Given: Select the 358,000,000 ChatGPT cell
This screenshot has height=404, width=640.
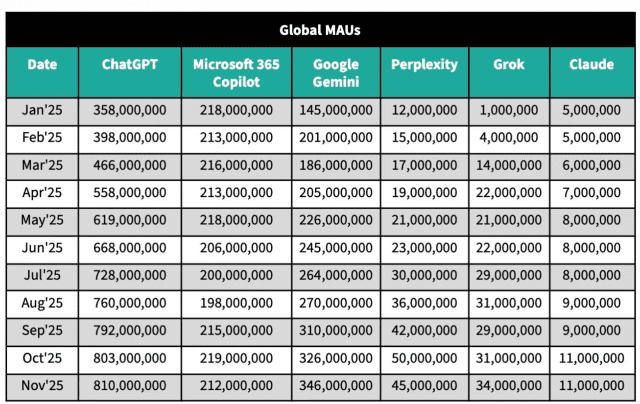Looking at the screenshot, I should (x=129, y=110).
